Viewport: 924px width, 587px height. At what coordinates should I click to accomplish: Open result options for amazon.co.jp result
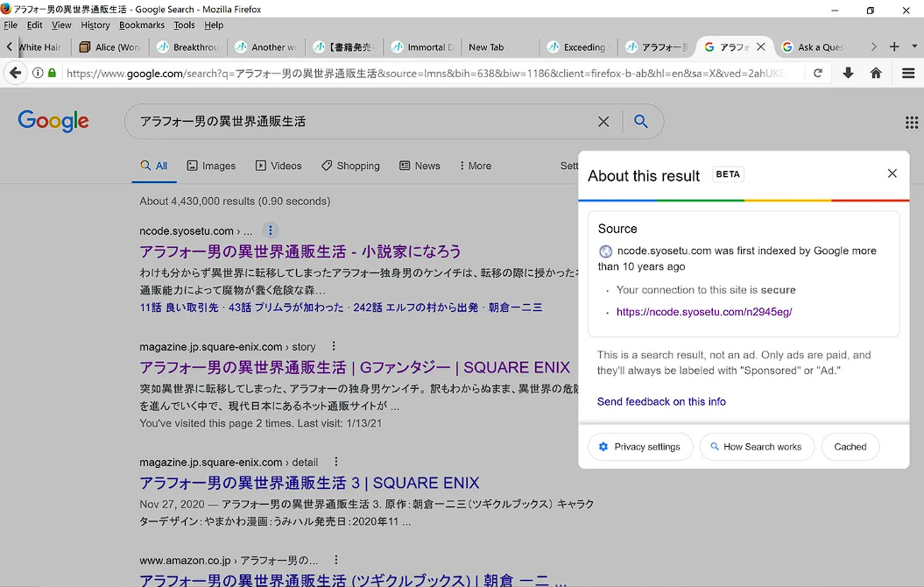coord(336,560)
